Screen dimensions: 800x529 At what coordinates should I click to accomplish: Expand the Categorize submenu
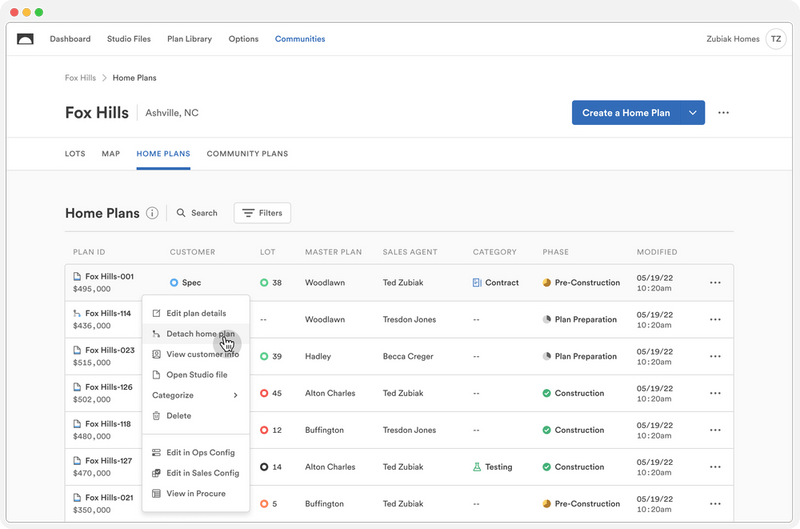click(195, 395)
